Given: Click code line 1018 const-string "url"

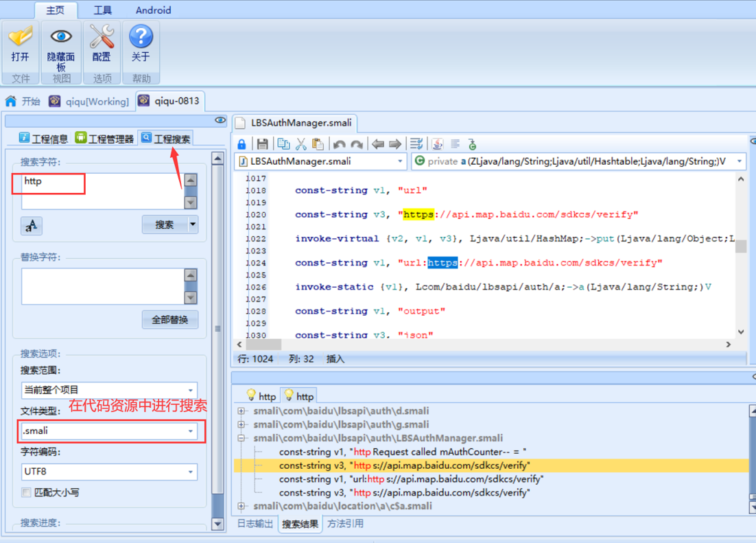Looking at the screenshot, I should [x=361, y=190].
